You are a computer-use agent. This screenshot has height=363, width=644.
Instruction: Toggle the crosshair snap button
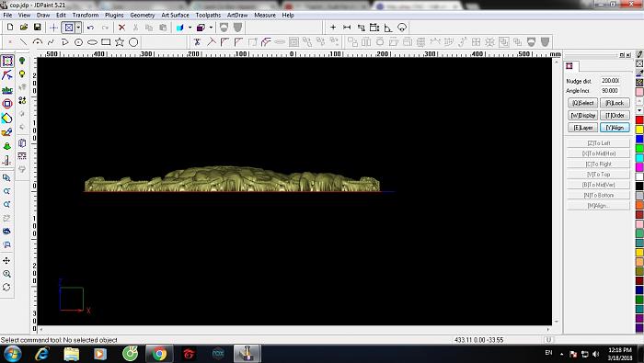click(x=53, y=28)
